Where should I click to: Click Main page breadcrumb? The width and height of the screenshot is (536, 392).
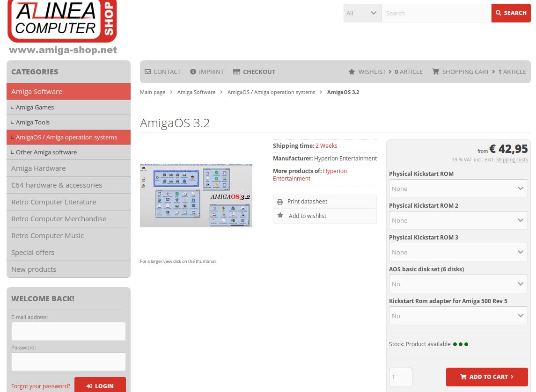pos(153,92)
